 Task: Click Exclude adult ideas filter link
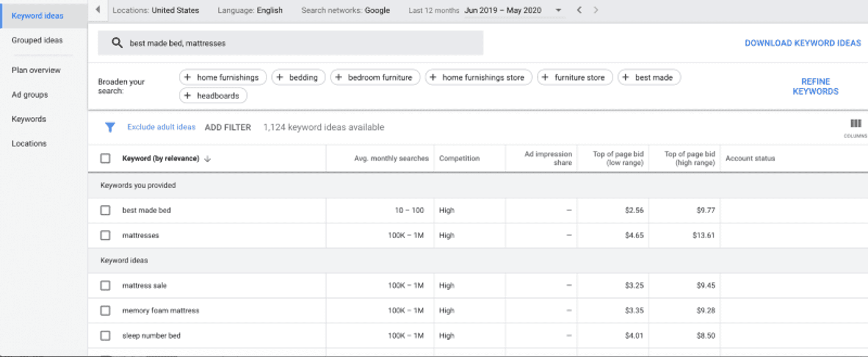162,127
